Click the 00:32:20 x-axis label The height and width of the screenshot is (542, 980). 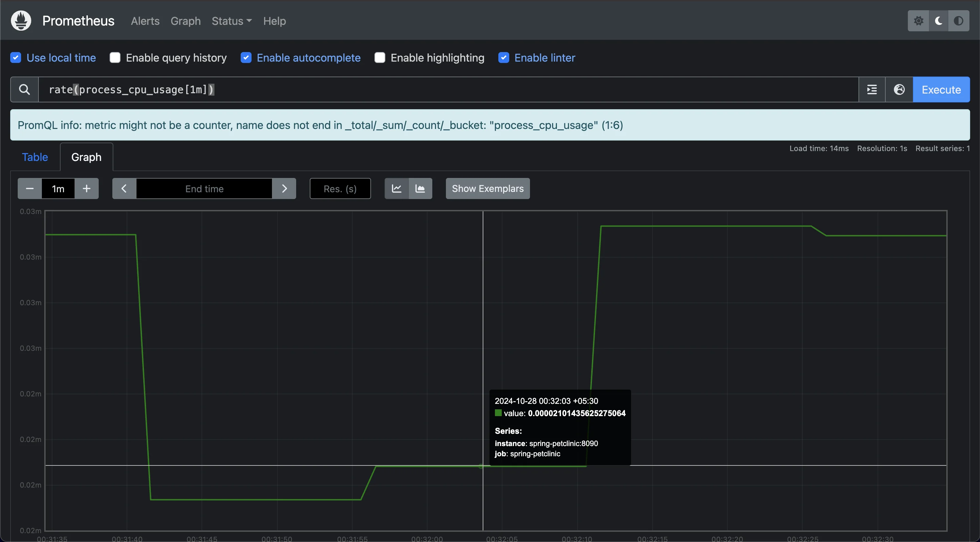(727, 539)
